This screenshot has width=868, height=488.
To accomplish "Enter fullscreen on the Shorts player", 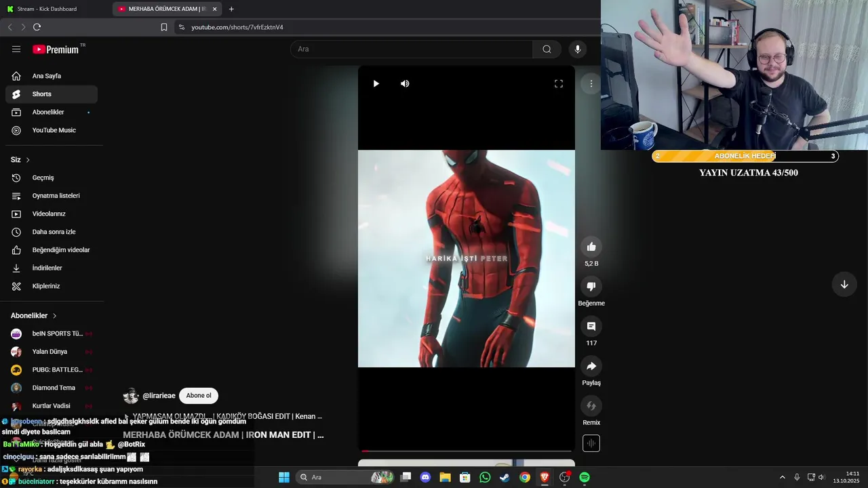I will pos(559,83).
